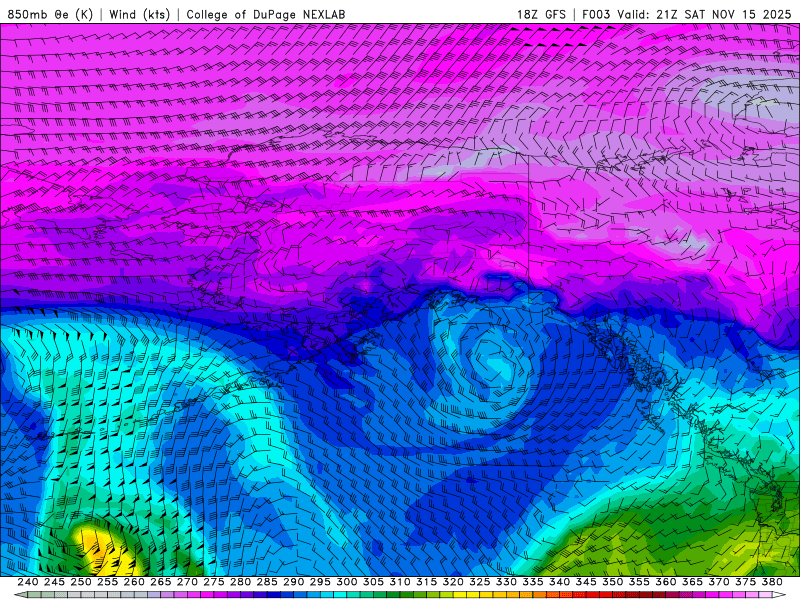This screenshot has height=600, width=800.
Task: Click the "F003" forecast hour text
Action: coord(596,14)
